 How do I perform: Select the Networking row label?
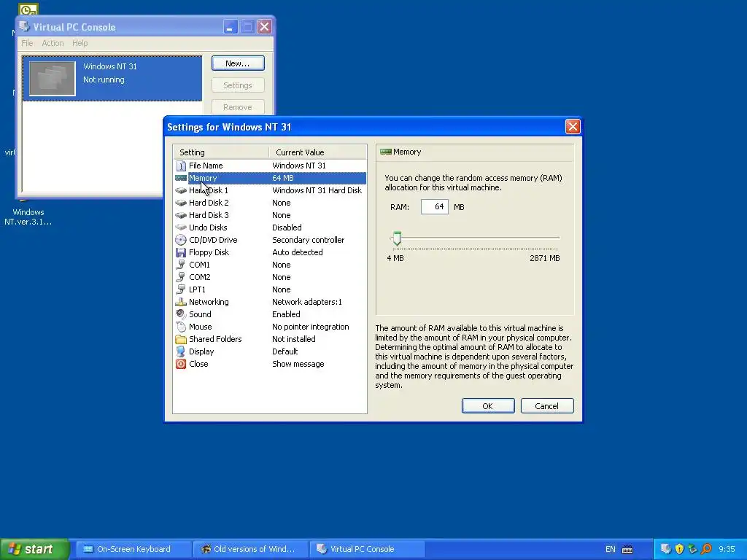[x=209, y=302]
